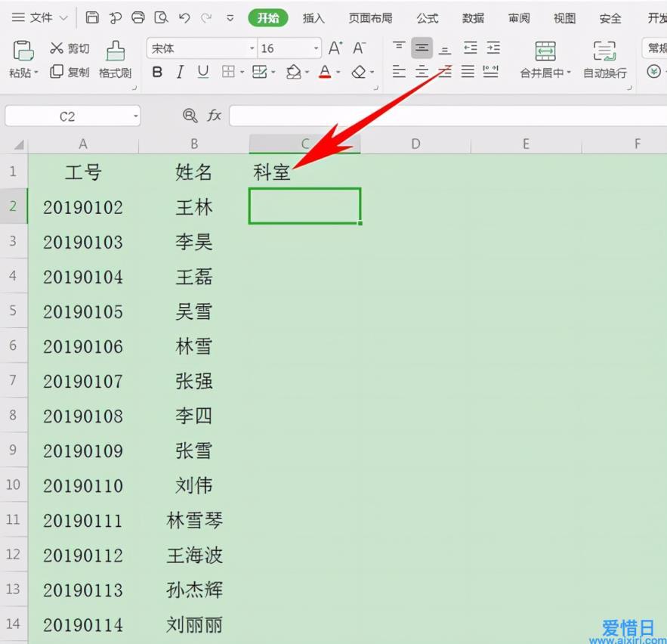
Task: Open the font name dropdown (宋体)
Action: click(x=252, y=48)
